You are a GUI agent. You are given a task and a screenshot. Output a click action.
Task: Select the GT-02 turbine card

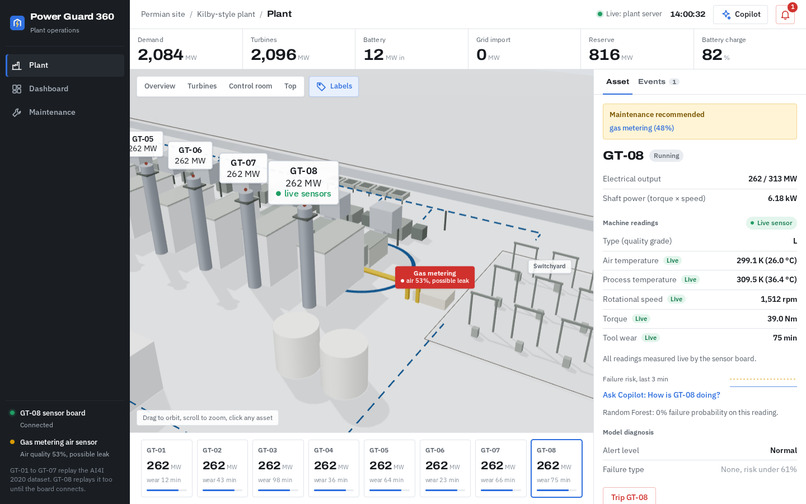(x=222, y=468)
